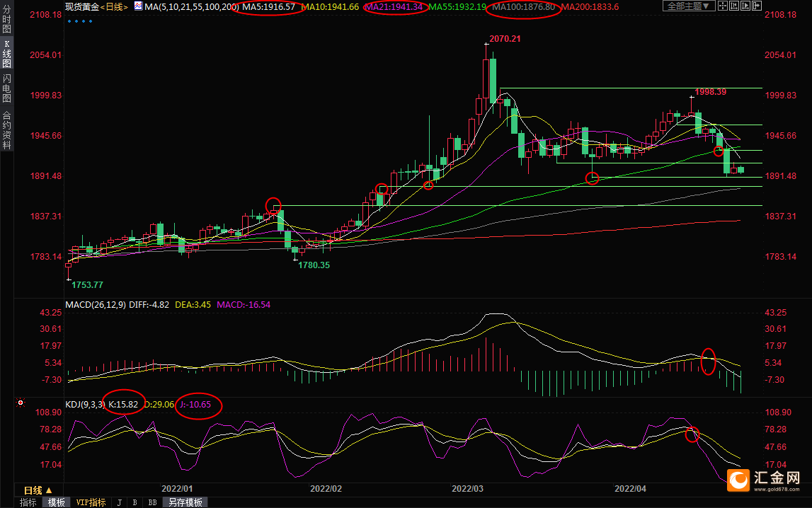Select the 合约资料 side tab
The image size is (812, 508).
pyautogui.click(x=6, y=129)
